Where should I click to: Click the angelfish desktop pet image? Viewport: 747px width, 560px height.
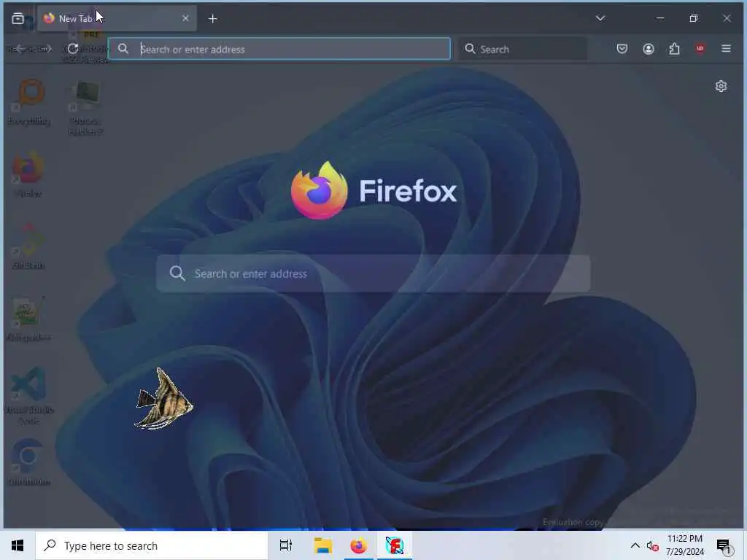coord(163,399)
